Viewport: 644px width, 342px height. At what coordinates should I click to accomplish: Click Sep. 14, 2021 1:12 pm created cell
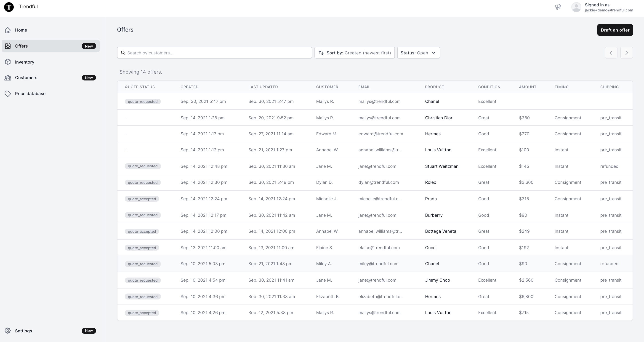point(202,150)
